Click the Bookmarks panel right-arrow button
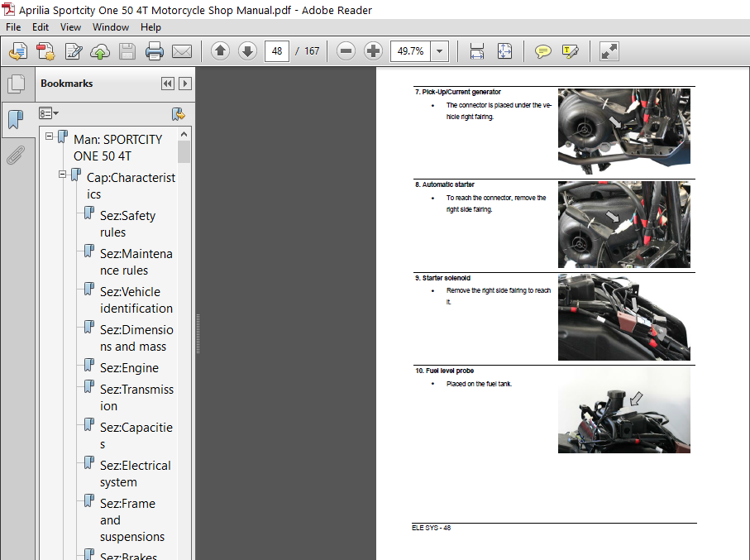This screenshot has width=750, height=560. [185, 84]
